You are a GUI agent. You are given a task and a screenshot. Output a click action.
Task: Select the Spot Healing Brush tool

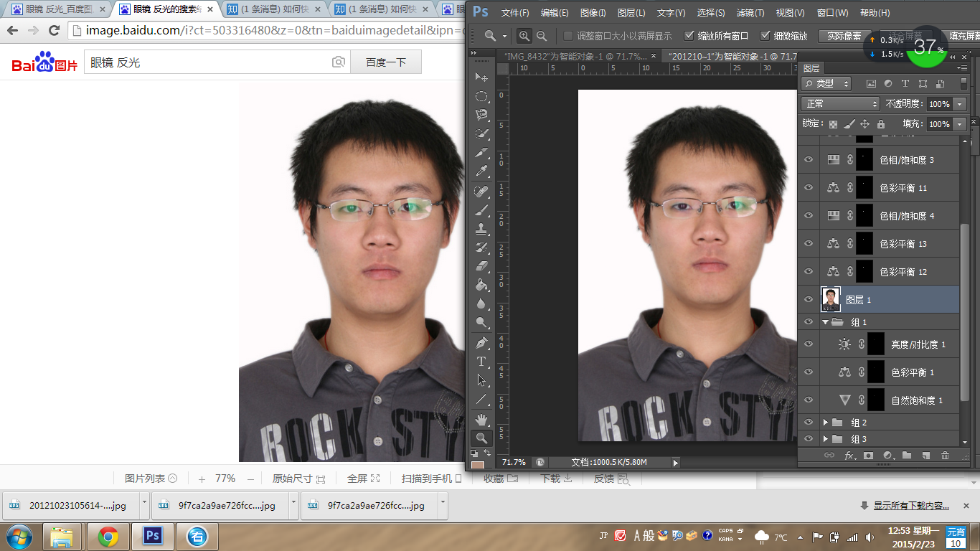(481, 192)
